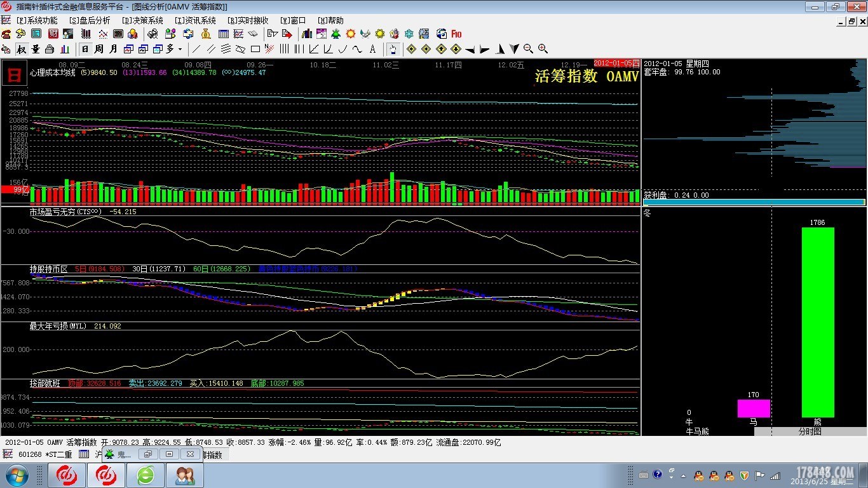
Task: Click the yellow diamond left arrow icon
Action: tap(411, 49)
